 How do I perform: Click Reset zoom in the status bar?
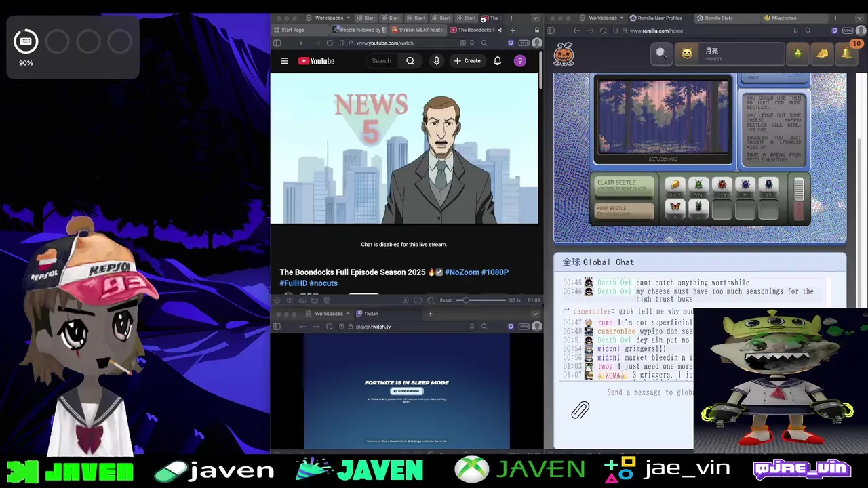(x=446, y=300)
